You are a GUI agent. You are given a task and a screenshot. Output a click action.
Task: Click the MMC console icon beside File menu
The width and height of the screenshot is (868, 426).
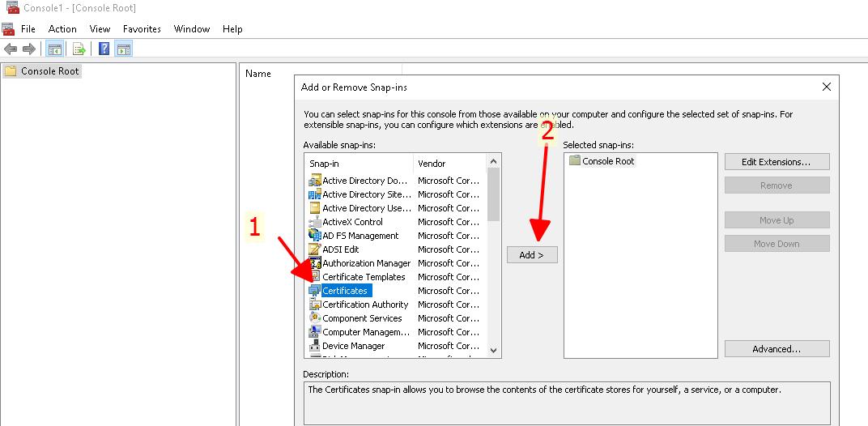click(x=8, y=29)
